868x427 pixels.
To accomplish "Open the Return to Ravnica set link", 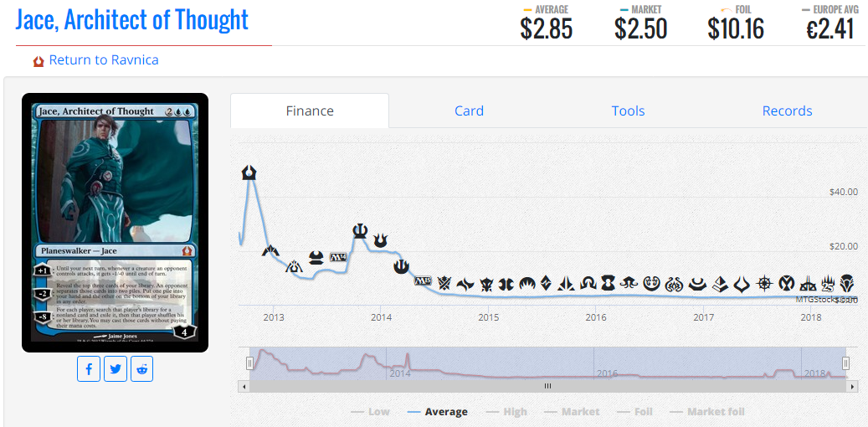I will point(104,59).
